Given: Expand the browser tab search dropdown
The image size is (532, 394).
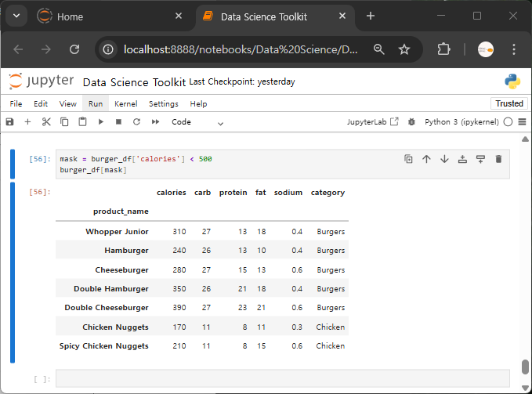Looking at the screenshot, I should (x=16, y=16).
